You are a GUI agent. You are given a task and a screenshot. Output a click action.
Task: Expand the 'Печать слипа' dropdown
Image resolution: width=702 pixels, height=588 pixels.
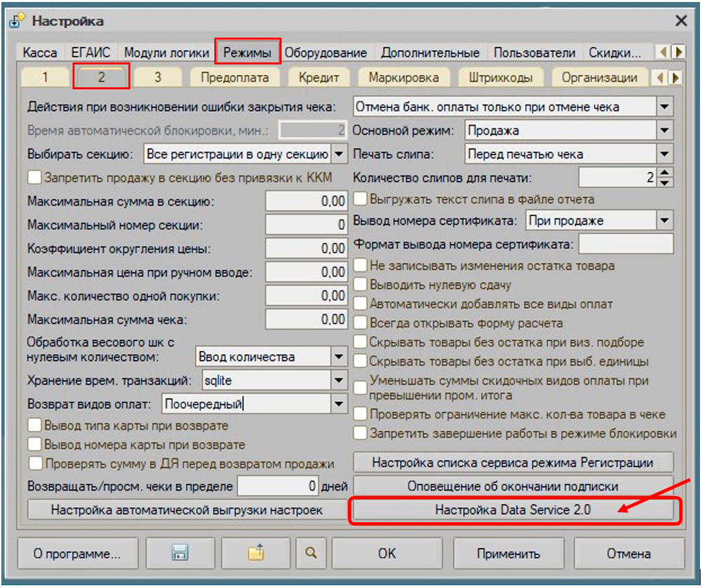pyautogui.click(x=664, y=154)
